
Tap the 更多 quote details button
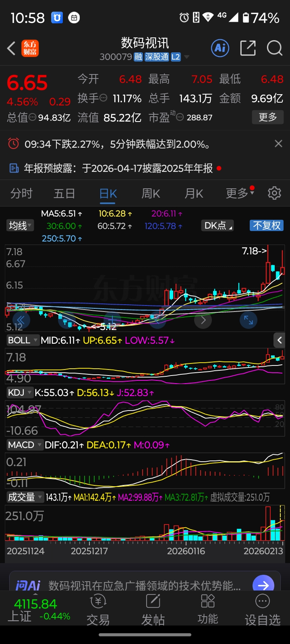pos(268,117)
